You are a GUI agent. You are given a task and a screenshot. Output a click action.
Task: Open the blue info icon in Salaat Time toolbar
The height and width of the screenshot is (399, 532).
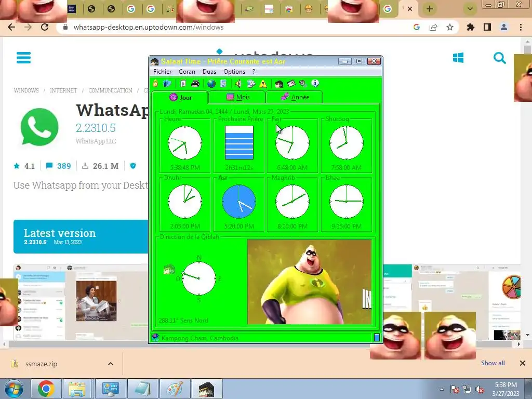pos(315,83)
